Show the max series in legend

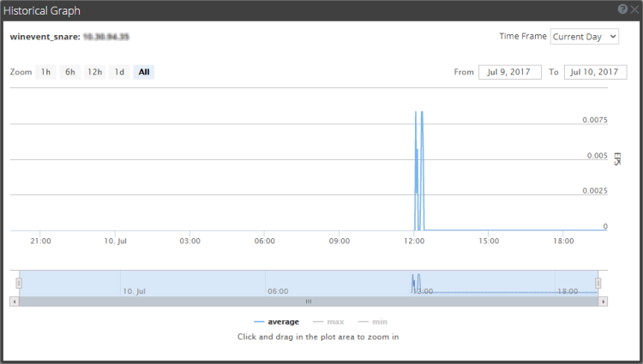pyautogui.click(x=328, y=322)
